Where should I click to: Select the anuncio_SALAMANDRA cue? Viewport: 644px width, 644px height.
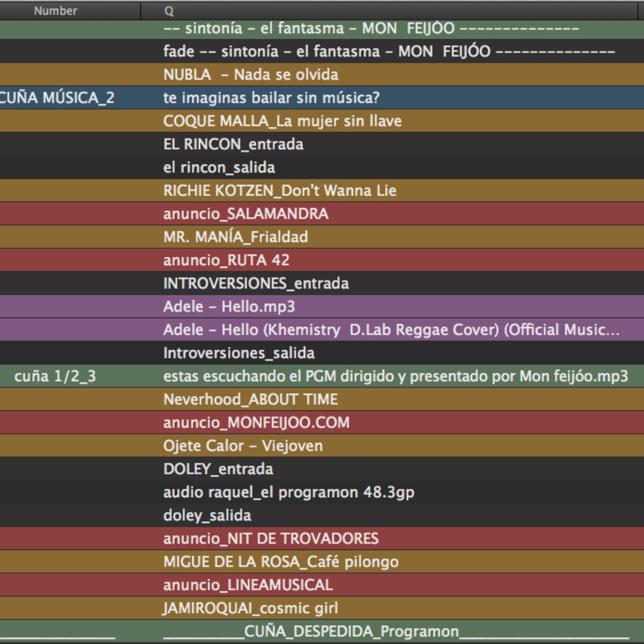[x=246, y=213]
